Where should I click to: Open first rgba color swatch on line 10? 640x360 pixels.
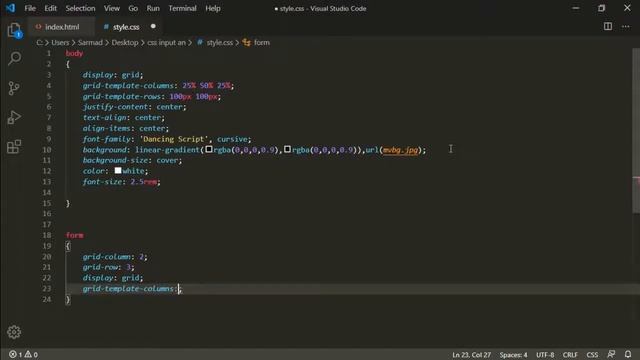point(209,149)
